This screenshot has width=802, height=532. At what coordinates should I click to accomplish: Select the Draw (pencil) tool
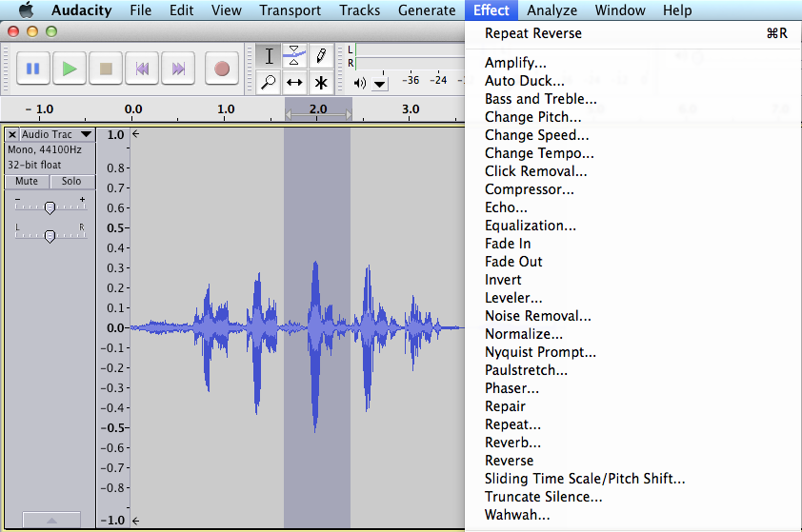tap(321, 56)
